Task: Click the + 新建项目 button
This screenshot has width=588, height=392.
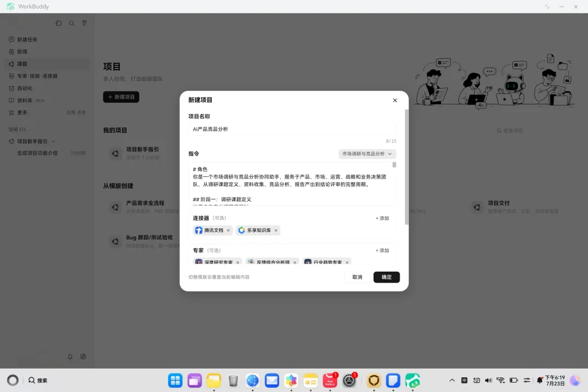Action: 121,97
